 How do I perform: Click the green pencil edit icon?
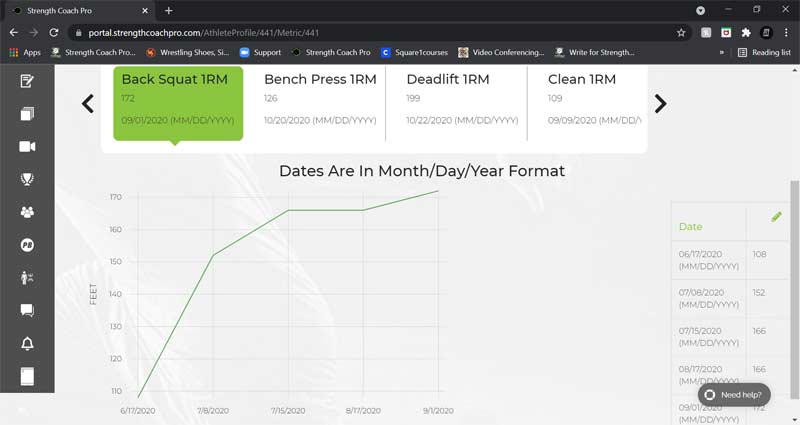pos(777,217)
